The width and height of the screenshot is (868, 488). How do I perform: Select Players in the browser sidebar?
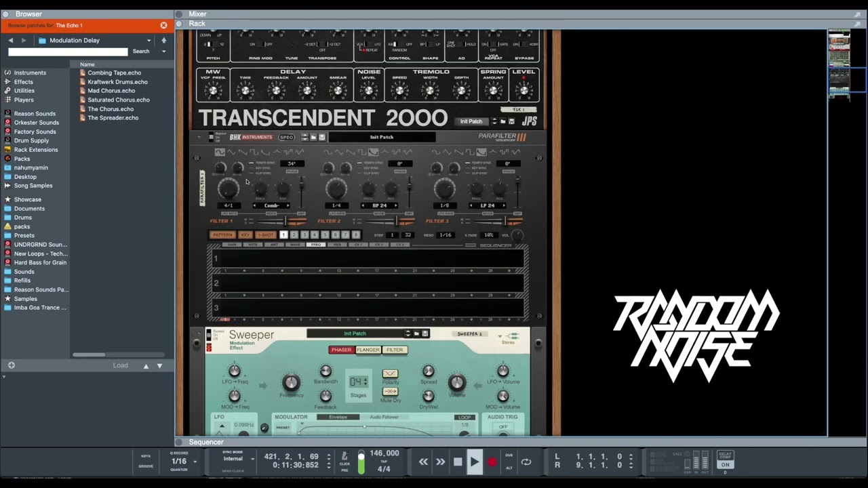click(24, 100)
